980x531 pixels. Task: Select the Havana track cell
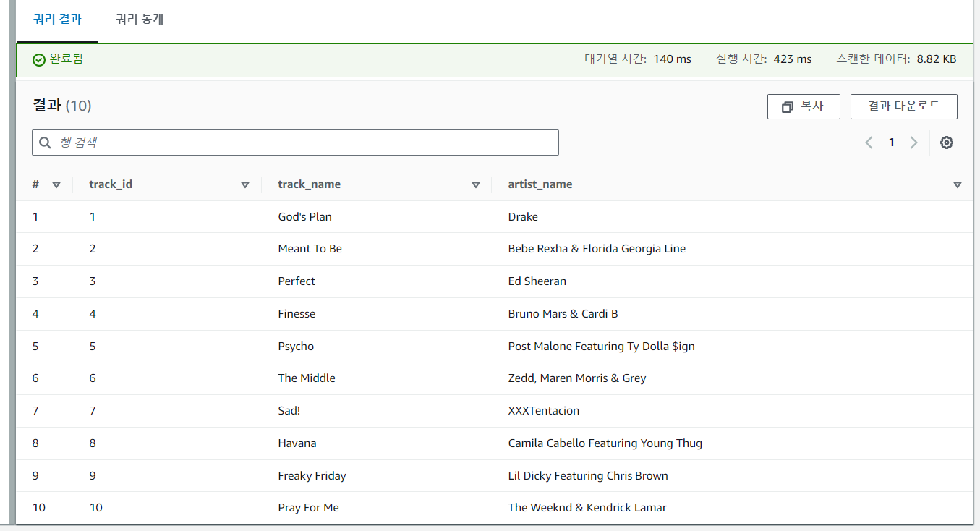click(297, 443)
